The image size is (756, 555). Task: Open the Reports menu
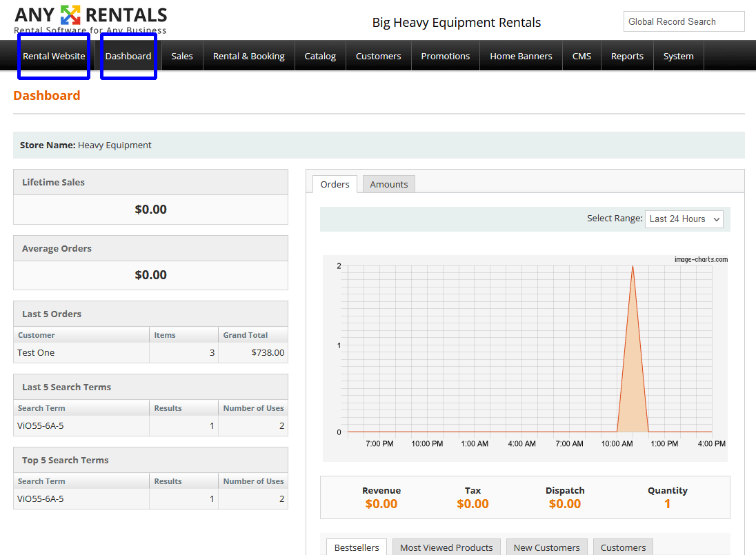click(627, 56)
